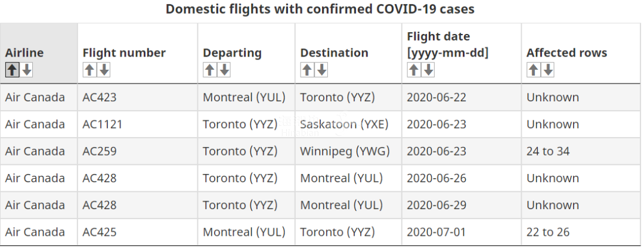Viewport: 644px width, 249px height.
Task: Select flight number AC423 cell
Action: [x=138, y=97]
